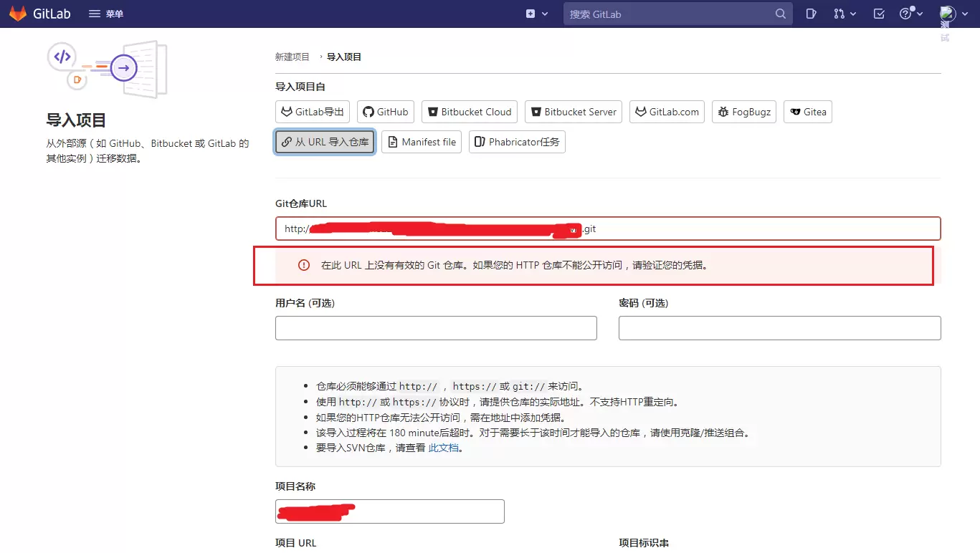Click the GitLab fox logo
980x553 pixels.
(18, 14)
